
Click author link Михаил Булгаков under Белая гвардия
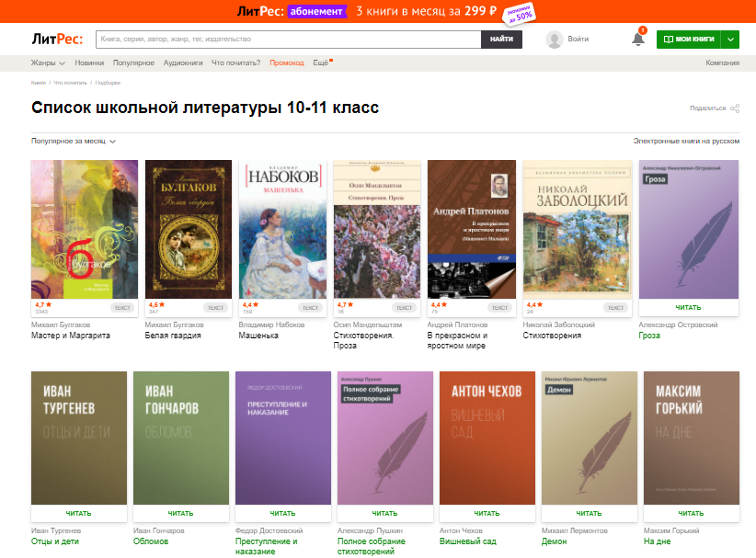(174, 325)
